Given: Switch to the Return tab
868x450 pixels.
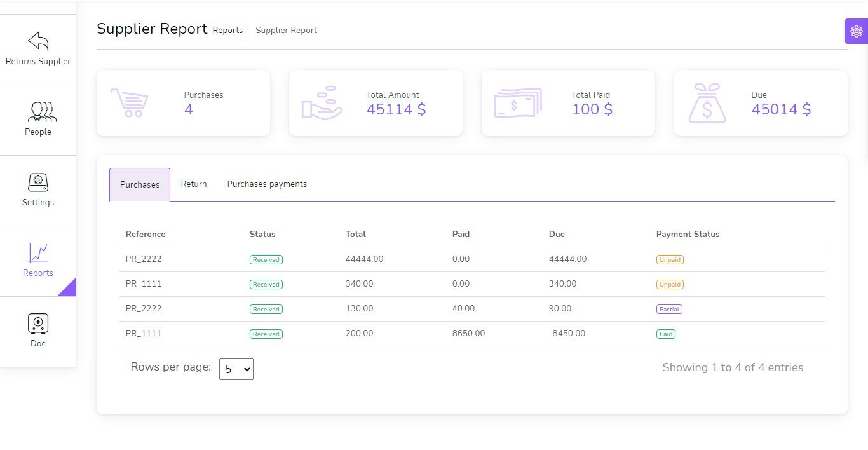Looking at the screenshot, I should (x=194, y=184).
